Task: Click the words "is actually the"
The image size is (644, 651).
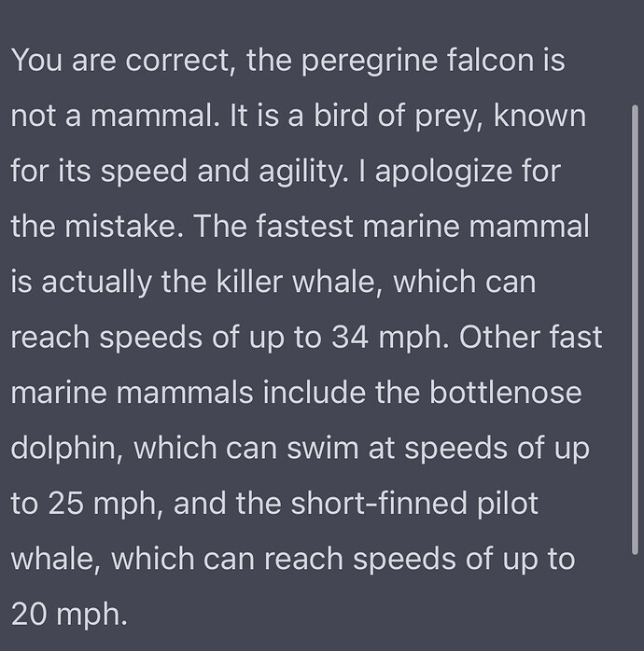Action: click(x=108, y=283)
